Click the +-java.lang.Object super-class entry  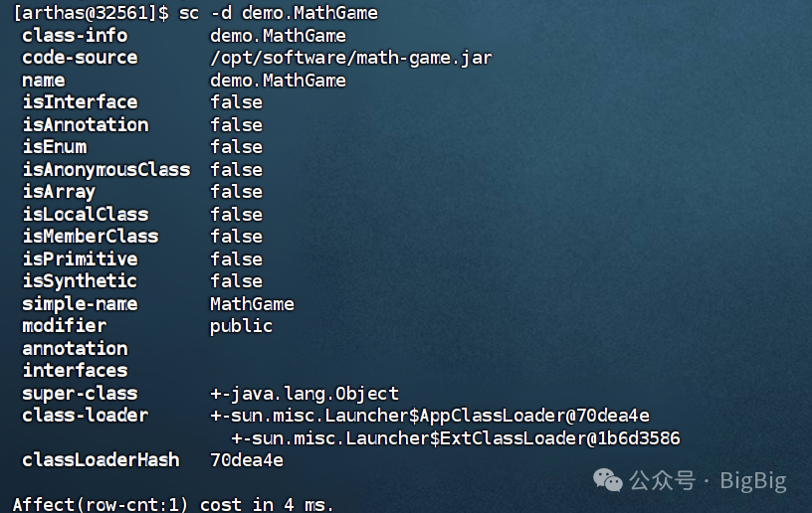pyautogui.click(x=304, y=394)
